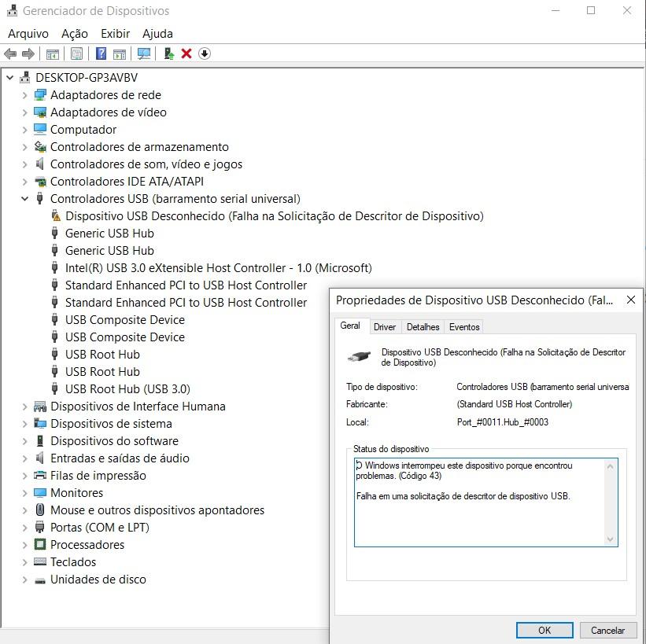This screenshot has width=646, height=644.
Task: Select Dispositivo USB Desconhecido tree entry
Action: click(275, 215)
